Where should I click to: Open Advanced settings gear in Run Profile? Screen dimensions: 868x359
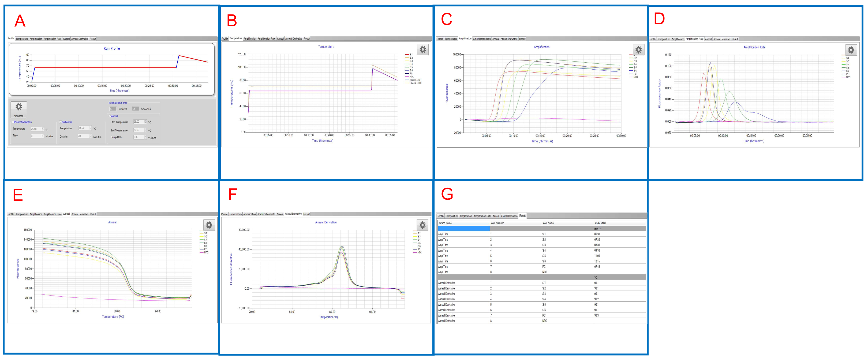coord(18,107)
